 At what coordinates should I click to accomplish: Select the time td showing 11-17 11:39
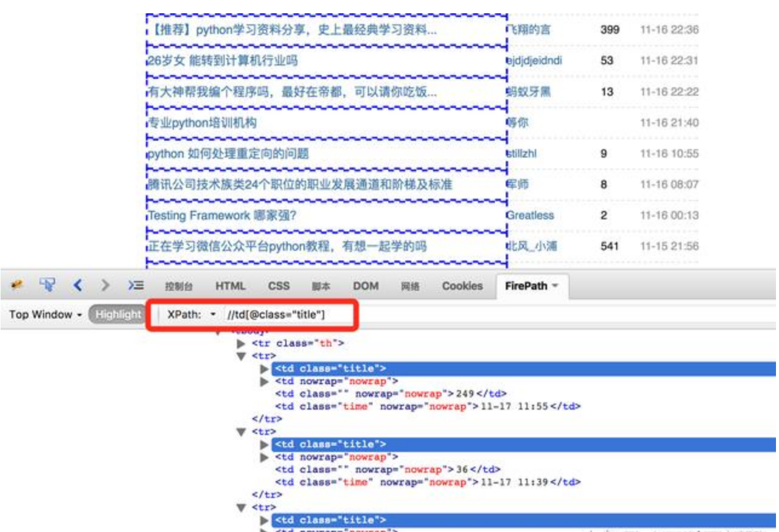[x=428, y=482]
